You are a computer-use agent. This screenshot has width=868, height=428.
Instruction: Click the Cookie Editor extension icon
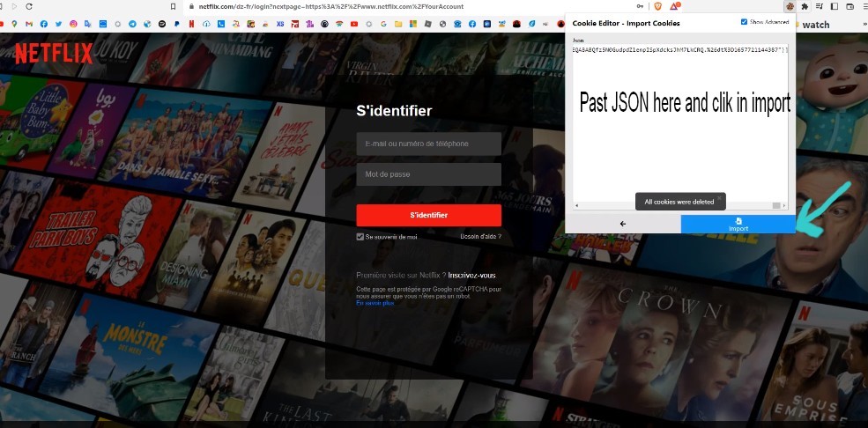790,6
